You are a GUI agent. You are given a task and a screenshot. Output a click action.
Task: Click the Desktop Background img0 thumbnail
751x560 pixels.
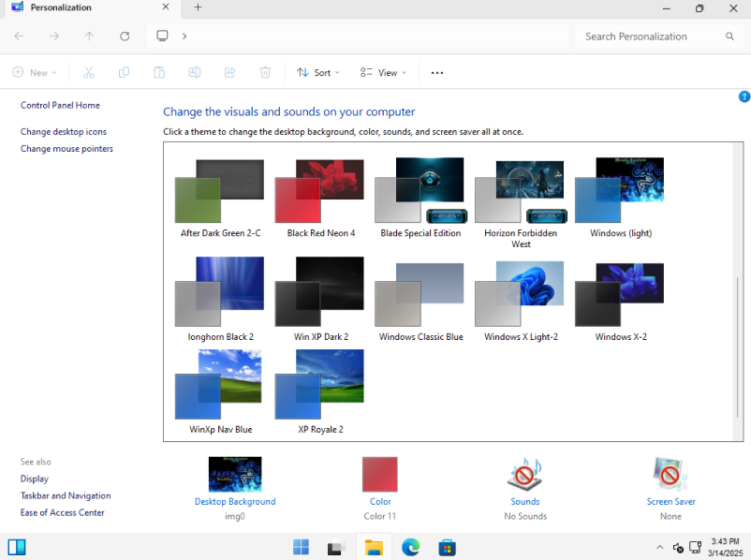tap(235, 474)
